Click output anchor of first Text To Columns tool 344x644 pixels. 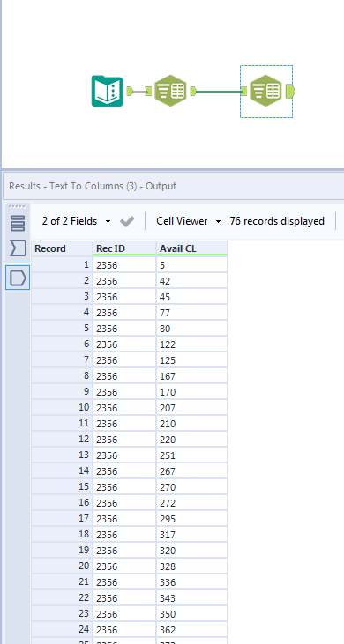[193, 91]
